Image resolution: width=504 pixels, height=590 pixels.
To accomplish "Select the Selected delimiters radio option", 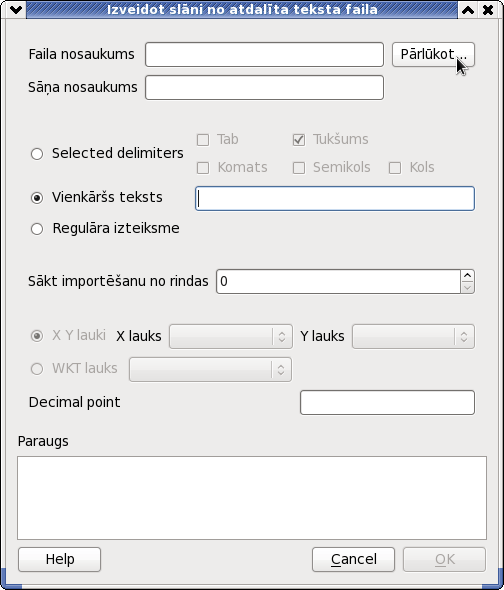I will pyautogui.click(x=37, y=154).
